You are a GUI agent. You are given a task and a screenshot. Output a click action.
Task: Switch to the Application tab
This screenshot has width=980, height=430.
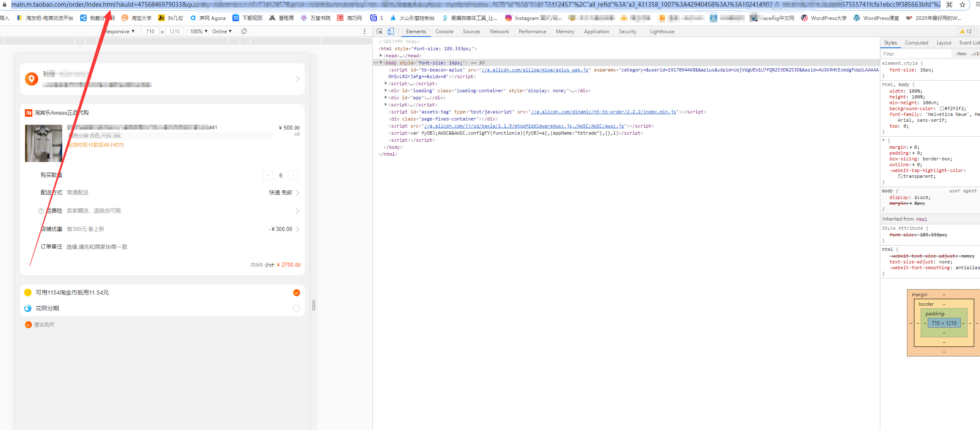(x=596, y=32)
